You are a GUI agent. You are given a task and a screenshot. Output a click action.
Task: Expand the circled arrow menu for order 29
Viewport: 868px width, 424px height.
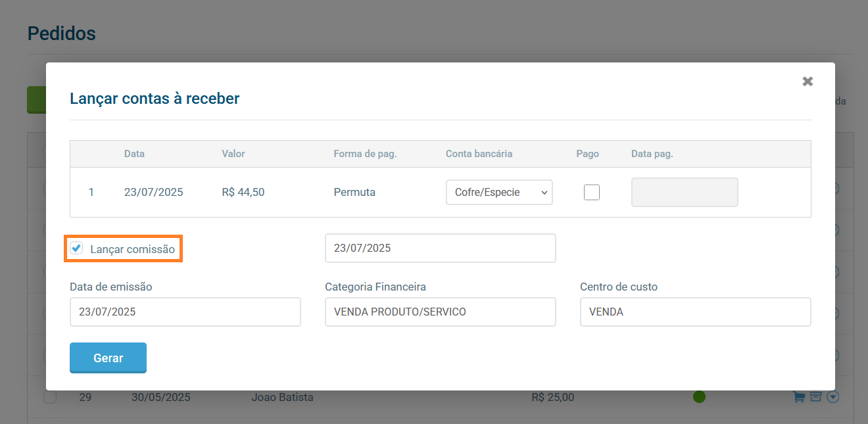(x=832, y=397)
